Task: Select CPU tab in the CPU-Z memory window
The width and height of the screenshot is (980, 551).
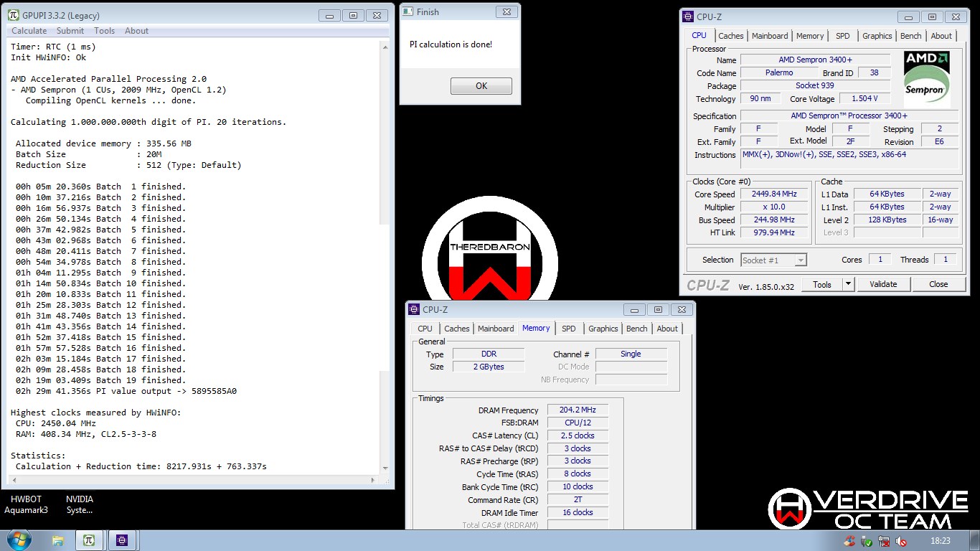Action: pyautogui.click(x=425, y=329)
